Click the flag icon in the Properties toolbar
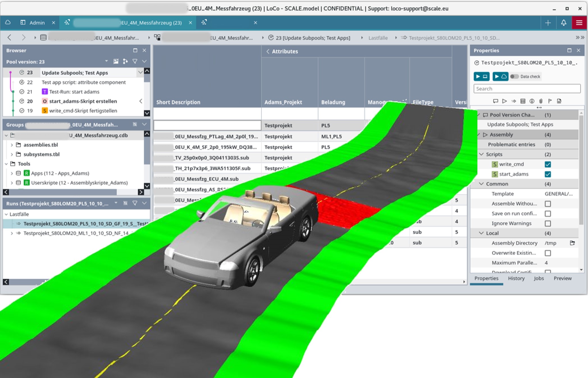This screenshot has height=378, width=588. click(550, 101)
